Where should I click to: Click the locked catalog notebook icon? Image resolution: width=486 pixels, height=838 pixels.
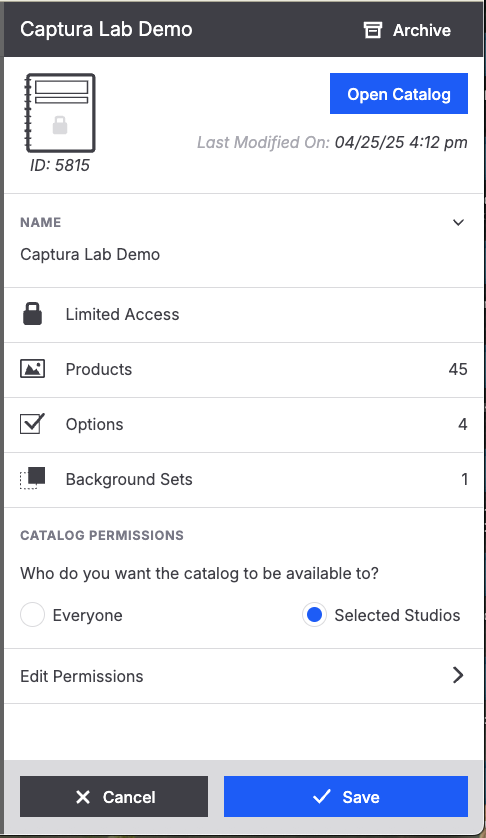60,113
